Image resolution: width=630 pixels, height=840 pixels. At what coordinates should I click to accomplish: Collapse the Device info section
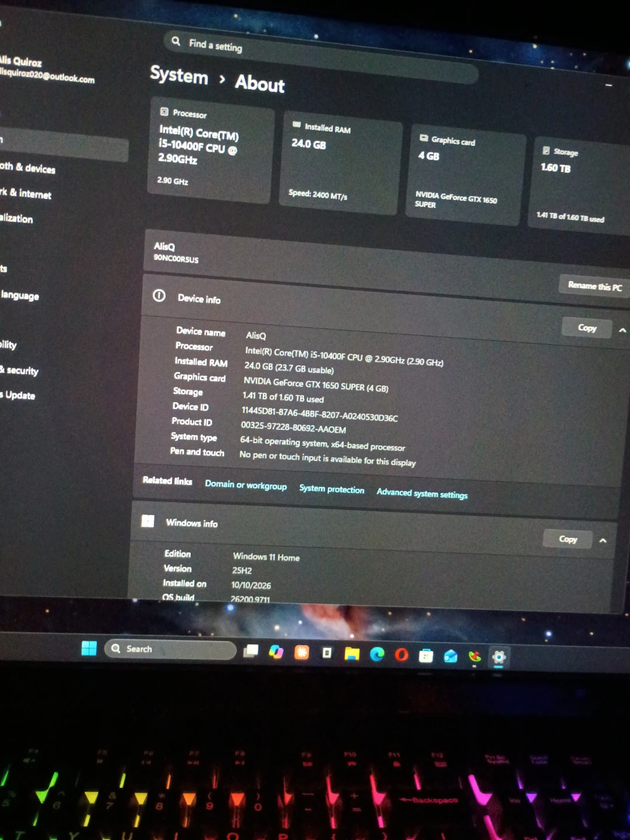pyautogui.click(x=622, y=331)
